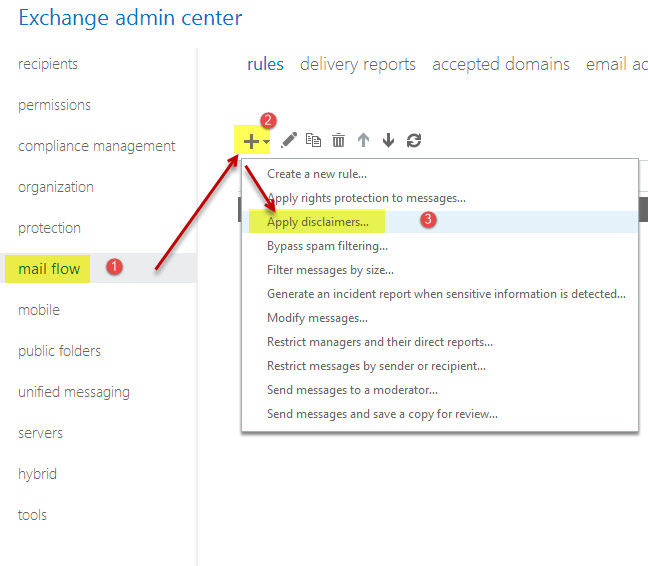Click the move down arrow icon
The height and width of the screenshot is (566, 648).
tap(388, 140)
